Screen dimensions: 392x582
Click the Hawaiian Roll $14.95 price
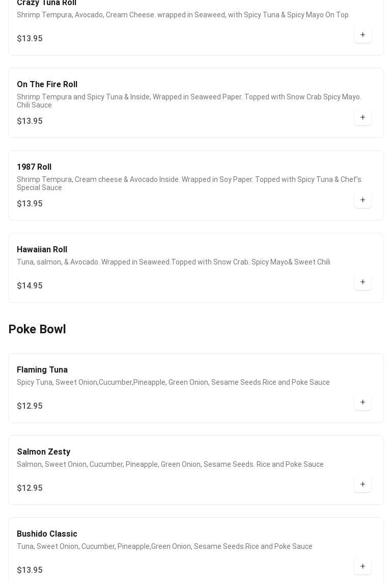pyautogui.click(x=30, y=286)
